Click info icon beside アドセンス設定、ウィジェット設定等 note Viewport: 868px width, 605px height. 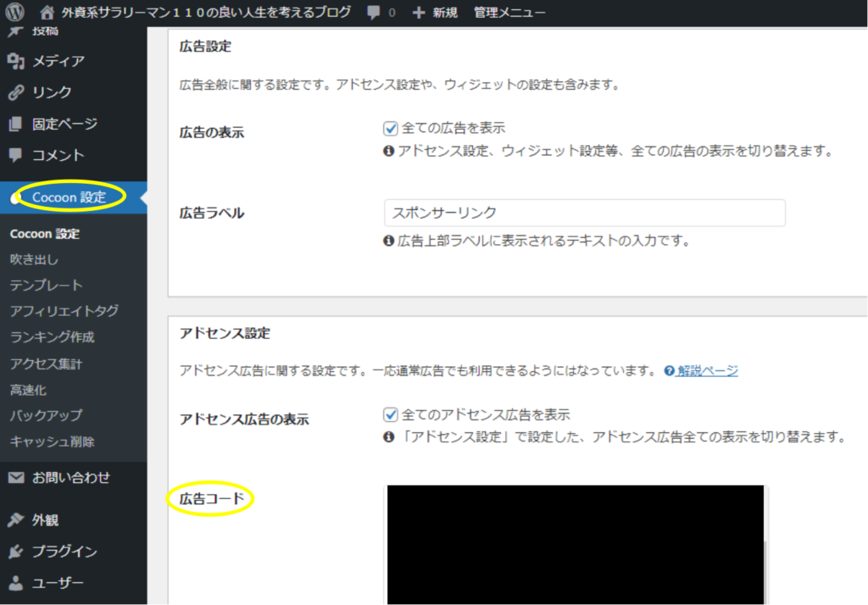click(x=388, y=151)
